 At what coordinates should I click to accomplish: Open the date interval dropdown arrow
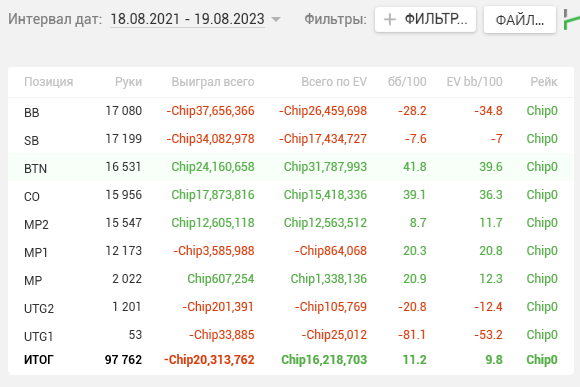[276, 19]
